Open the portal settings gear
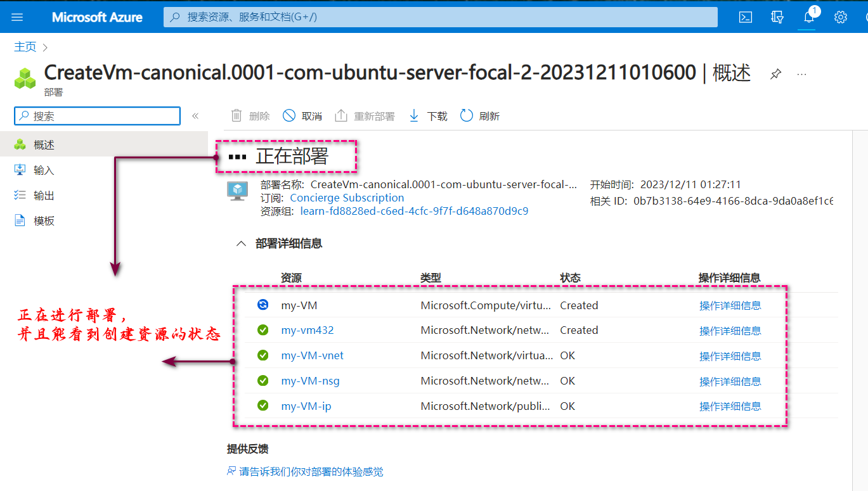Screen dimensions: 868x491 [x=841, y=17]
